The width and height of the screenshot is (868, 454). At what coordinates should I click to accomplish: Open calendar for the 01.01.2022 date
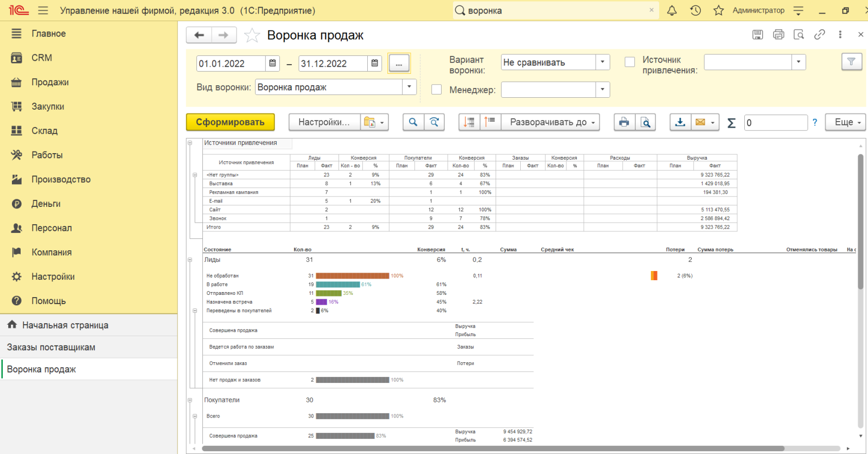[x=273, y=64]
